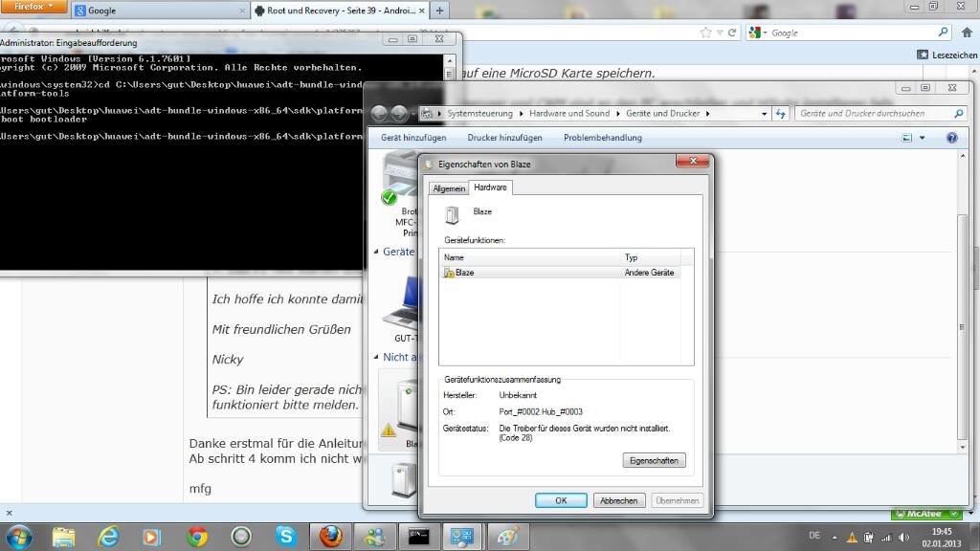Click Geräte und Drucker in the breadcrumb
980x551 pixels.
point(662,114)
